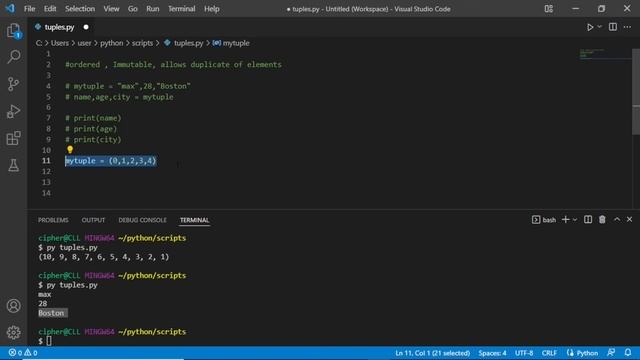Click line number 11 in gutter
The height and width of the screenshot is (360, 640).
tap(46, 161)
